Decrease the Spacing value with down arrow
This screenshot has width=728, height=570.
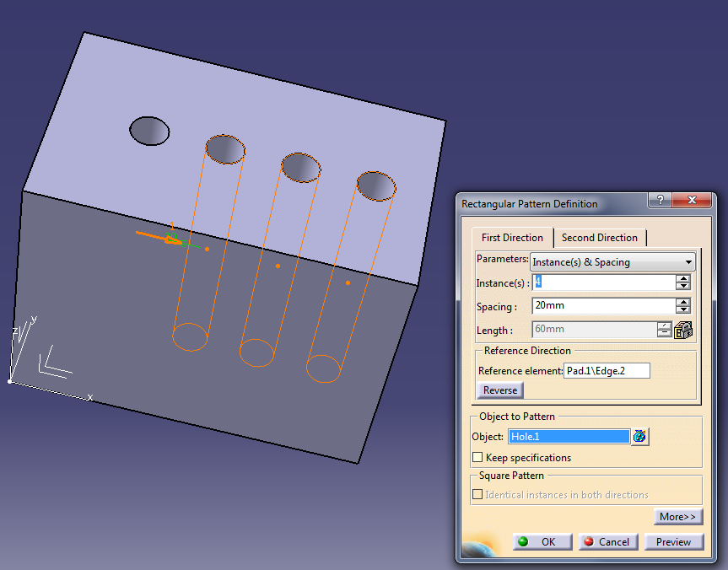tap(683, 310)
